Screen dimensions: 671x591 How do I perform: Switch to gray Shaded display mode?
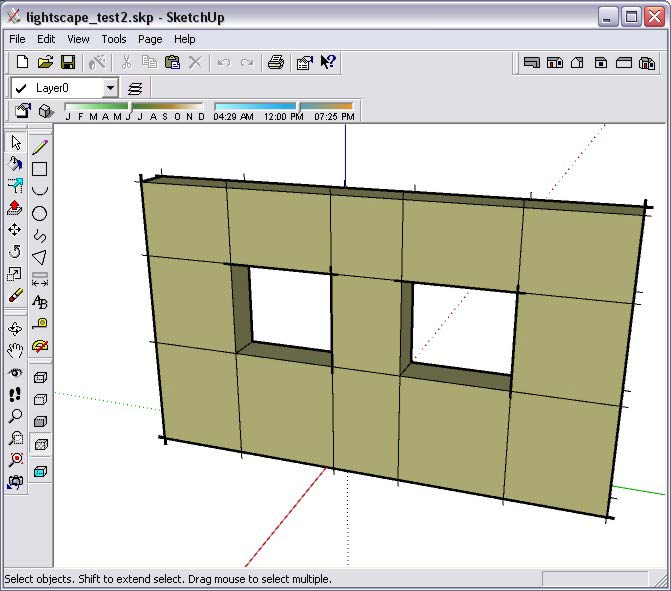point(40,422)
